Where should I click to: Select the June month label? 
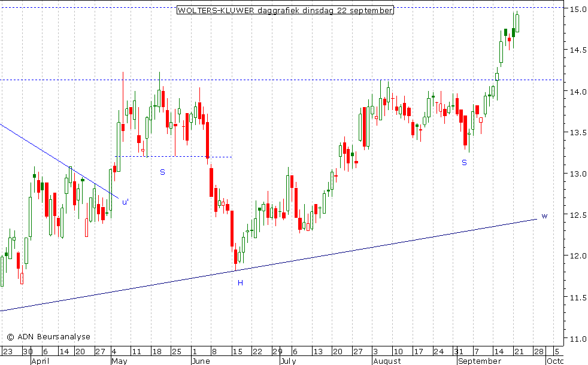[x=199, y=361]
